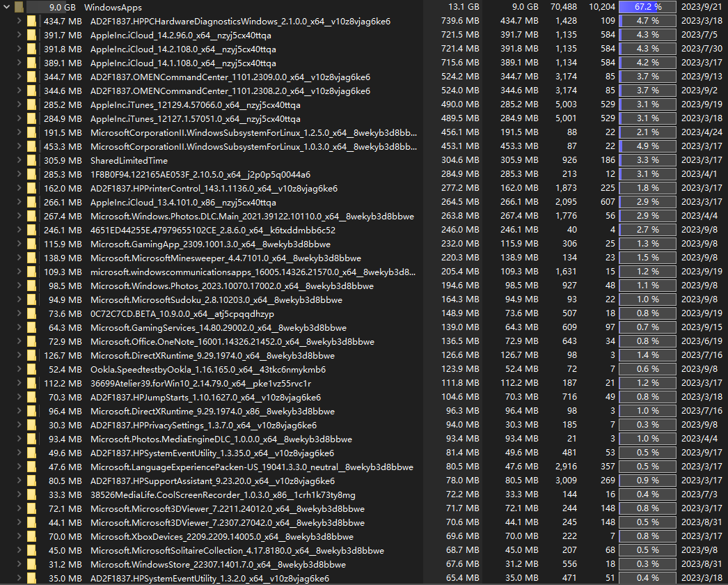Click folder icon of HPPCHardwareDiagnosticsWindows

click(x=31, y=21)
